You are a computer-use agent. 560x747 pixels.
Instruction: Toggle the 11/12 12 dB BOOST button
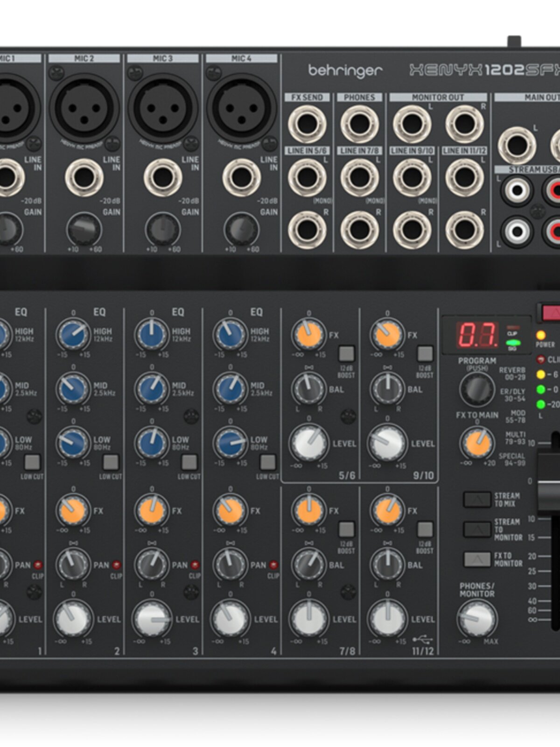click(425, 529)
